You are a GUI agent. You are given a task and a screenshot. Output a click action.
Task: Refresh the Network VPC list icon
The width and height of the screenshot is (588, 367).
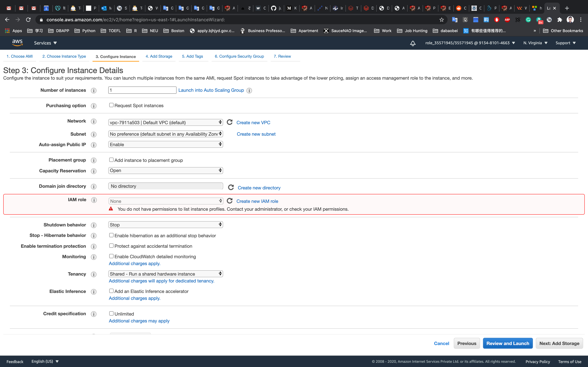point(230,122)
